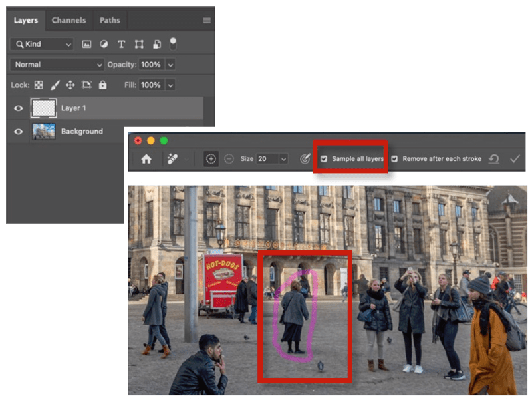
Task: Click the brush Size value field
Action: pos(267,159)
